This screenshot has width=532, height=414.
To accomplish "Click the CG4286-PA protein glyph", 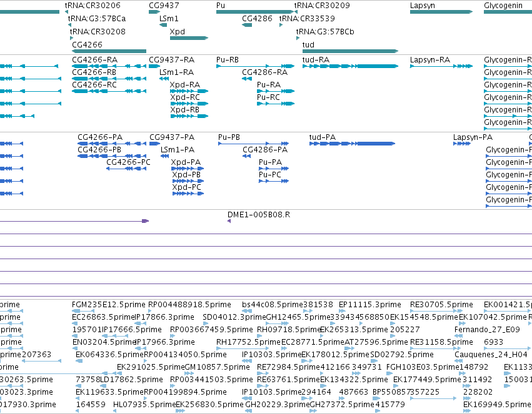I will coord(247,156).
